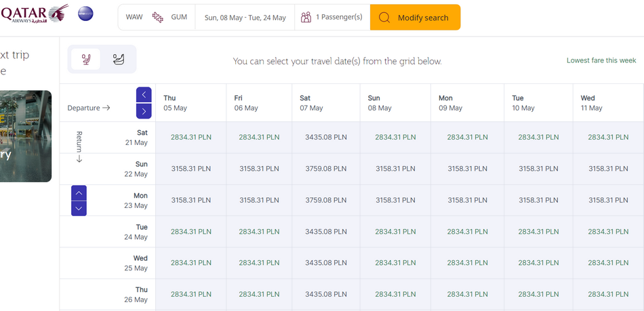Switch to the business class seat icon
644x311 pixels.
click(x=119, y=59)
